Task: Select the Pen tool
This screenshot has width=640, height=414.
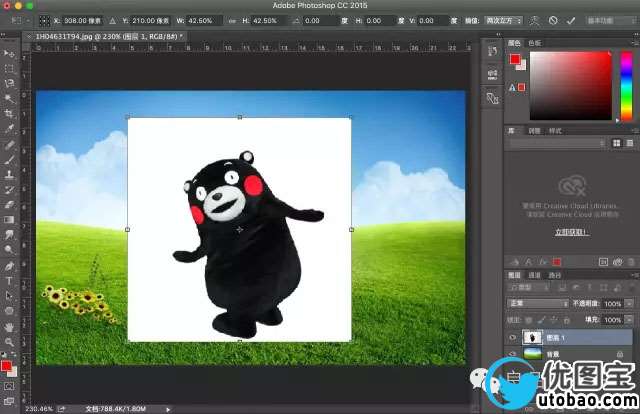Action: (9, 266)
